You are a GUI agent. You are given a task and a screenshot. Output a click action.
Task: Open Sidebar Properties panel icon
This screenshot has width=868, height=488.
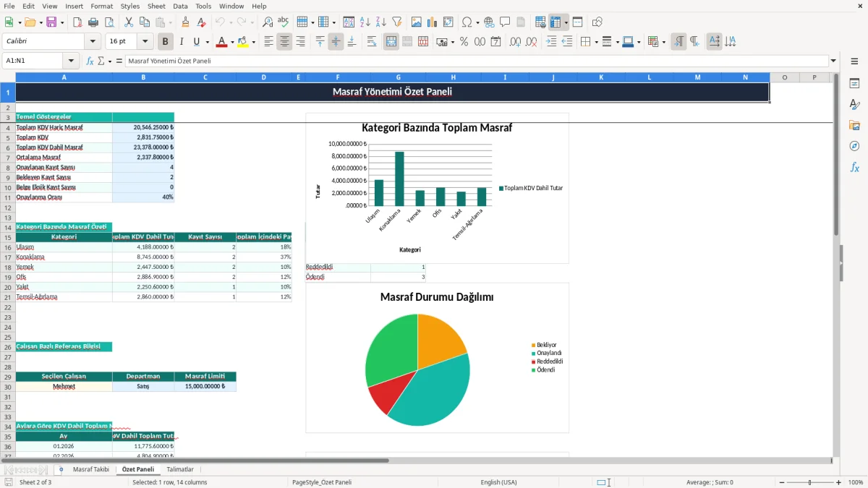[854, 84]
